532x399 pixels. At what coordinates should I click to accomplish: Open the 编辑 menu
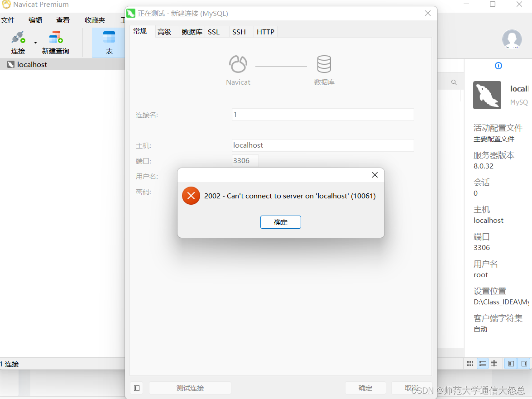35,20
